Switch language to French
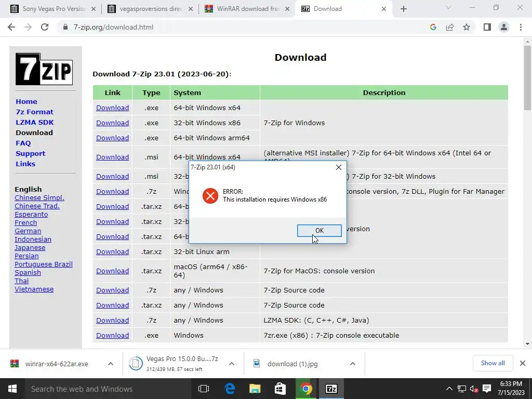This screenshot has height=399, width=532. 26,222
